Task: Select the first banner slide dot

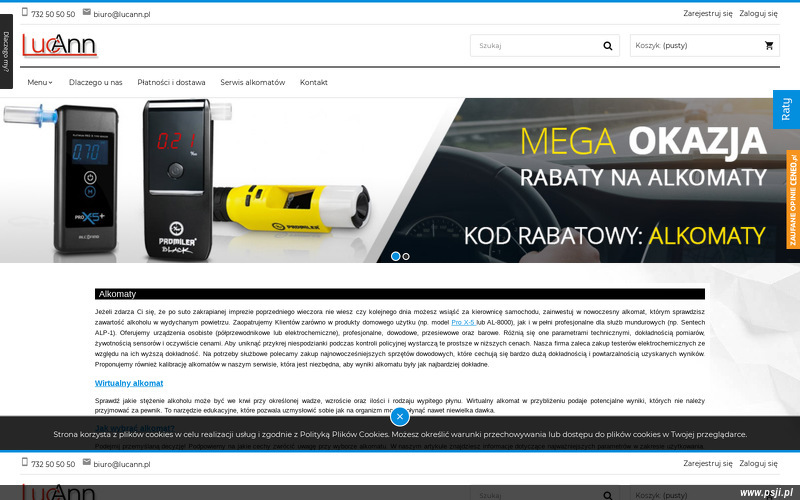Action: click(395, 256)
